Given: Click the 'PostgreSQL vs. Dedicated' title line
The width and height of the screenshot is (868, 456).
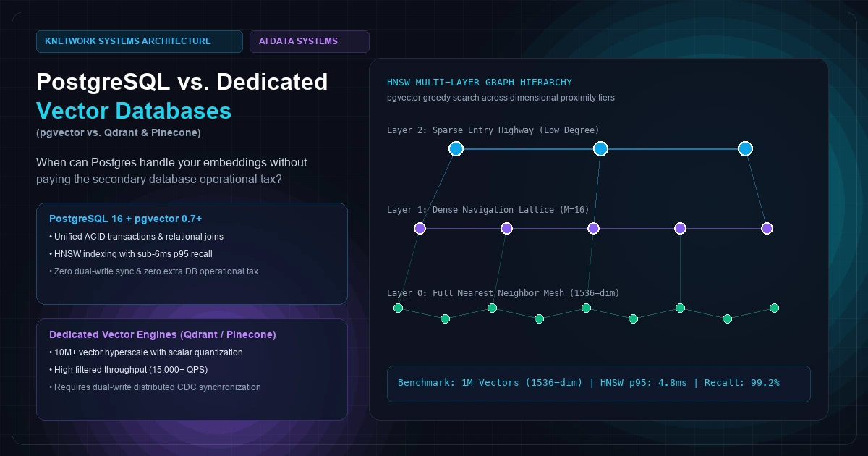Looking at the screenshot, I should click(x=182, y=81).
